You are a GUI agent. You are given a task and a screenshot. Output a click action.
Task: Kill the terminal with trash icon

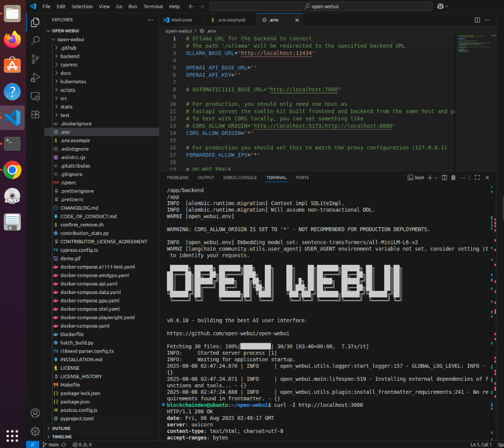click(453, 178)
